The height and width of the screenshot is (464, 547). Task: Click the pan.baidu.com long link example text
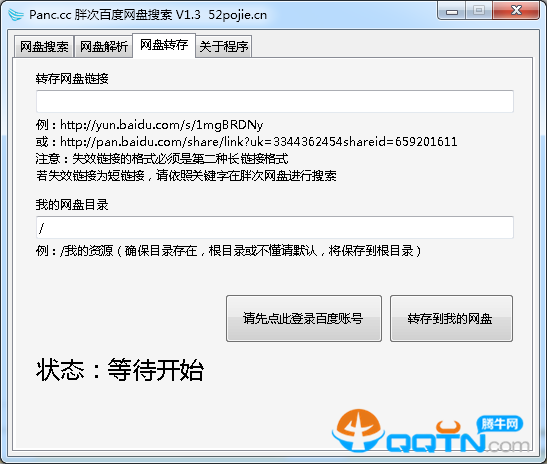click(x=258, y=142)
